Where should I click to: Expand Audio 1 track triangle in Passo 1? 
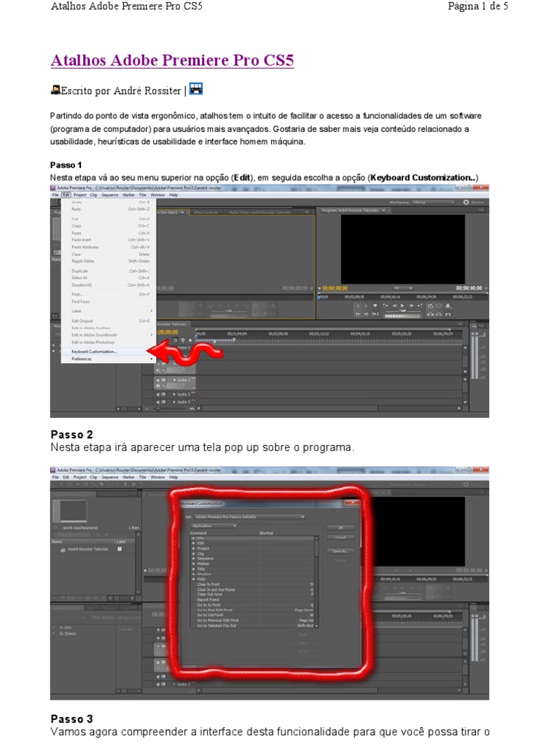(174, 380)
